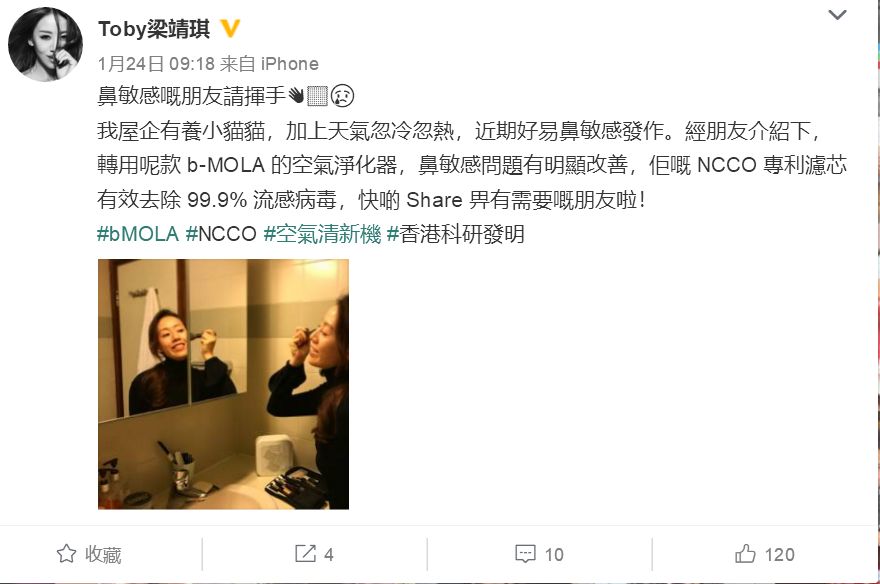
Task: Click the repost count 4
Action: [329, 555]
